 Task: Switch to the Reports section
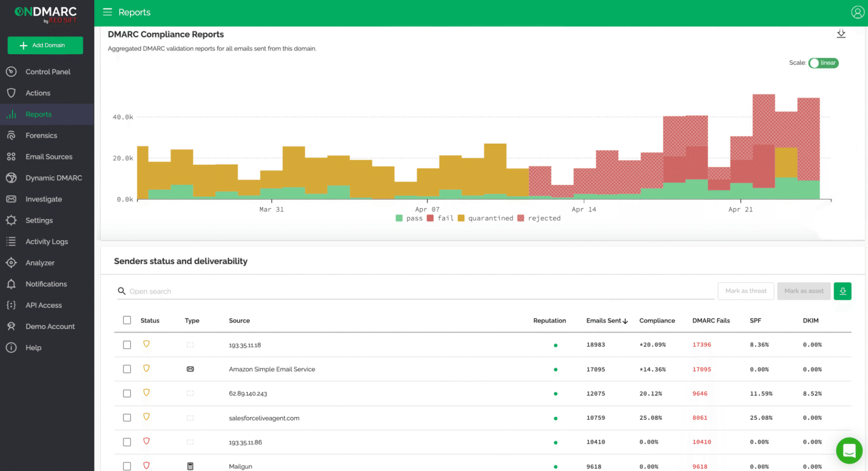pyautogui.click(x=38, y=114)
